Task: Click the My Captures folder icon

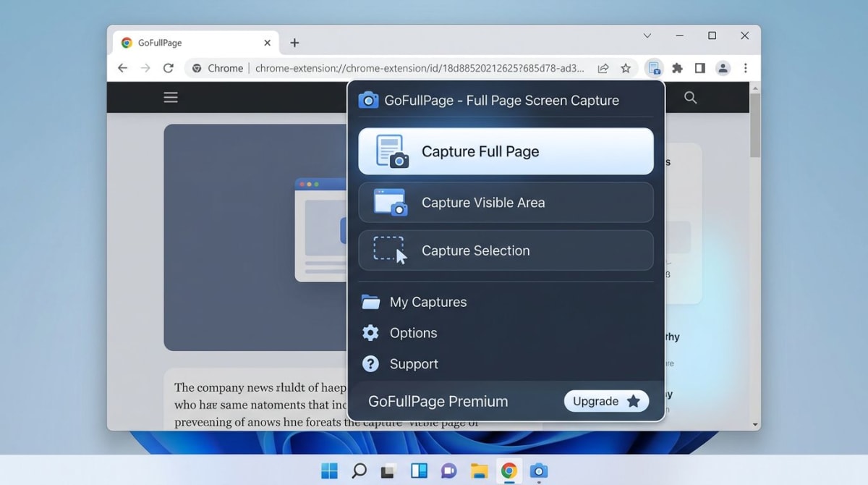Action: point(370,302)
